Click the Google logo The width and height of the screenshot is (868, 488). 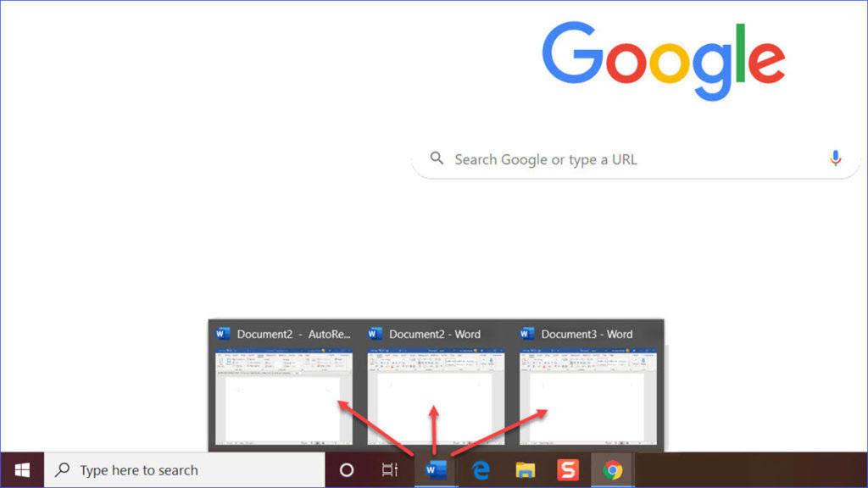click(663, 61)
